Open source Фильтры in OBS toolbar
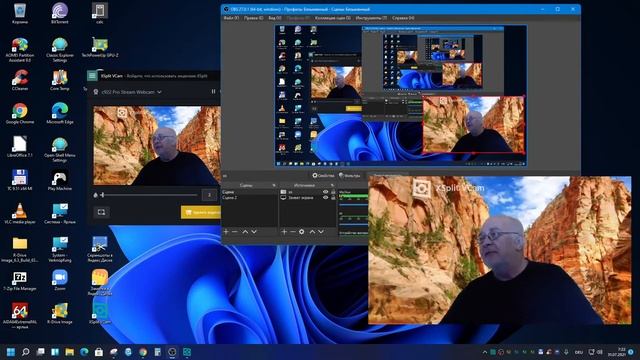 350,176
